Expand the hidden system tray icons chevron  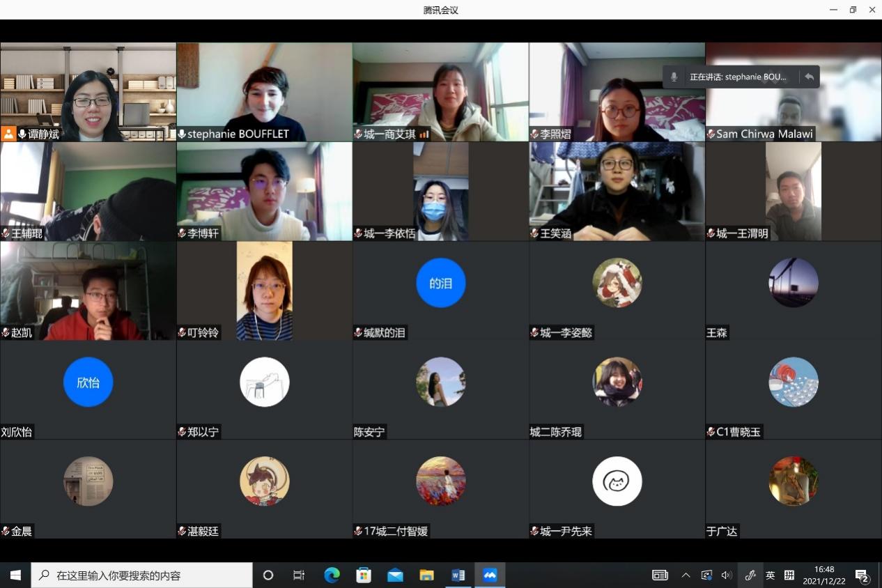click(686, 575)
